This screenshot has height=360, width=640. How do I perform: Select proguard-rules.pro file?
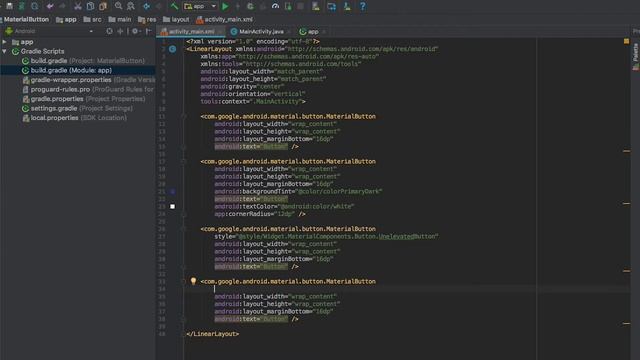coord(88,89)
